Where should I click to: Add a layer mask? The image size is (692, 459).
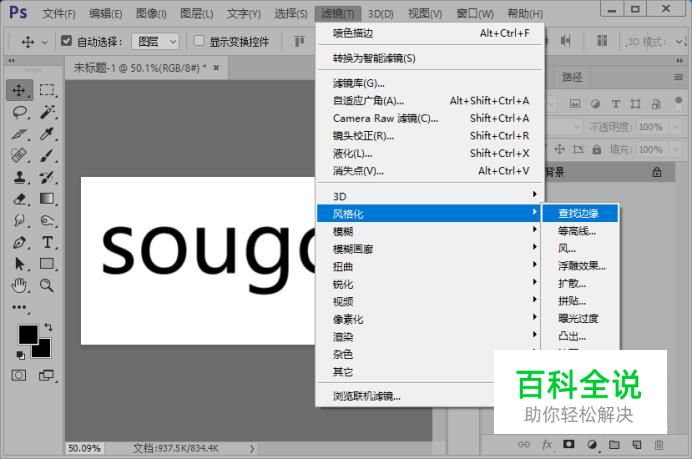569,444
